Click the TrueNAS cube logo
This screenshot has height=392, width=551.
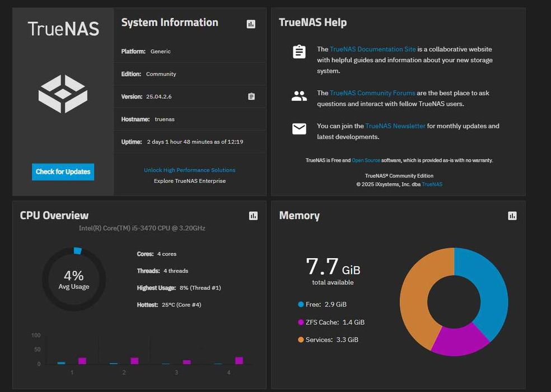tap(63, 94)
